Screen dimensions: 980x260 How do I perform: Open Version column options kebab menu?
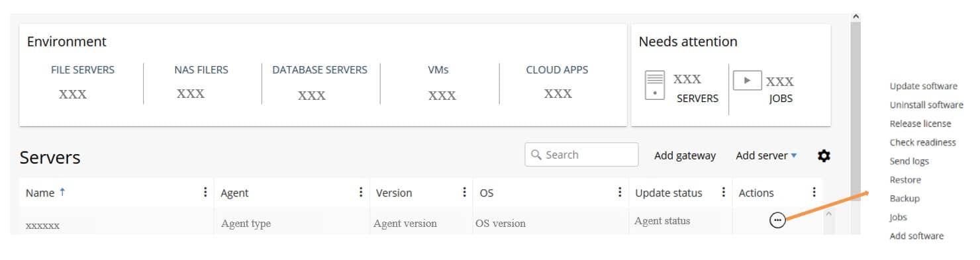[464, 192]
